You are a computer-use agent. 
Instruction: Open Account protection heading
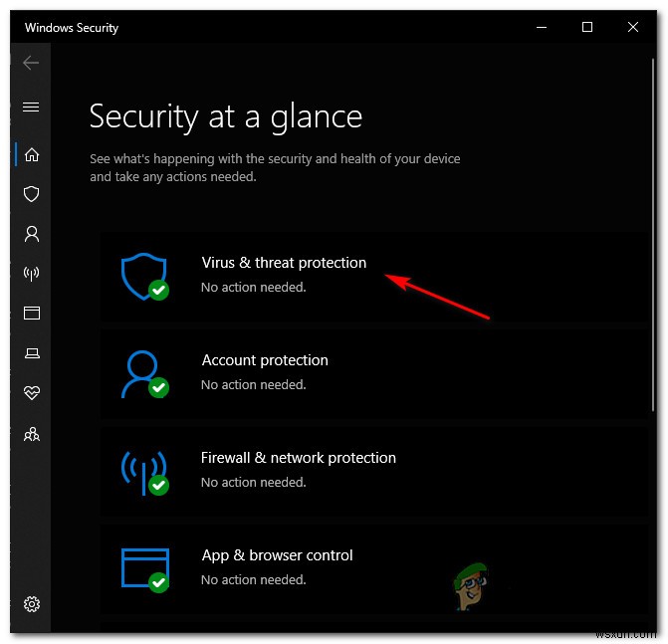click(265, 360)
